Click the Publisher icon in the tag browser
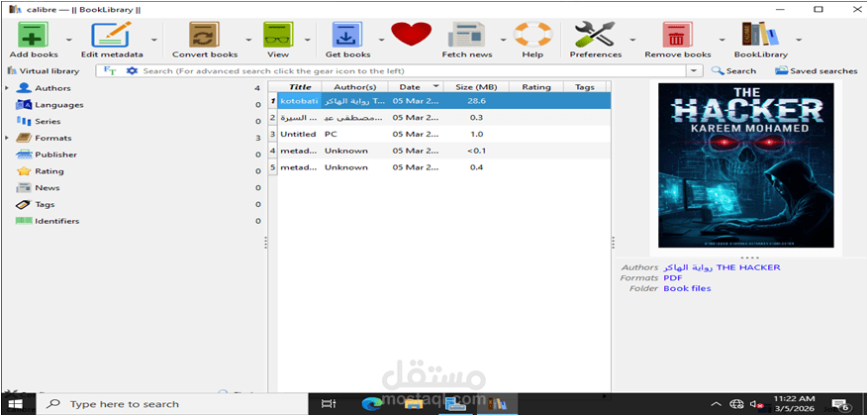The height and width of the screenshot is (416, 868). [24, 155]
